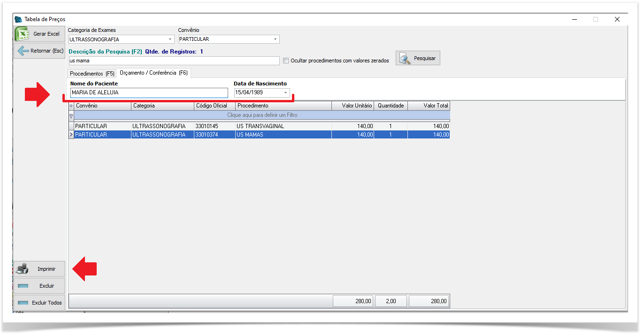644x336 pixels.
Task: Select the US TRANSVAGINAL row
Action: (x=260, y=126)
